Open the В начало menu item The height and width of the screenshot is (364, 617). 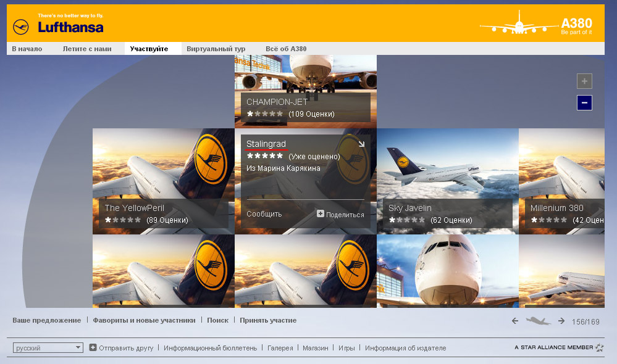27,49
